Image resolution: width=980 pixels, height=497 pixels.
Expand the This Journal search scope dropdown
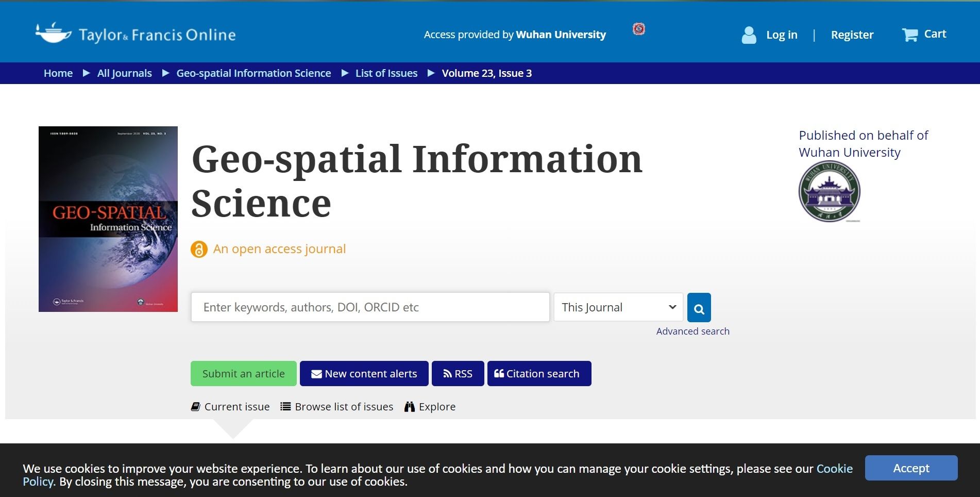pyautogui.click(x=618, y=308)
